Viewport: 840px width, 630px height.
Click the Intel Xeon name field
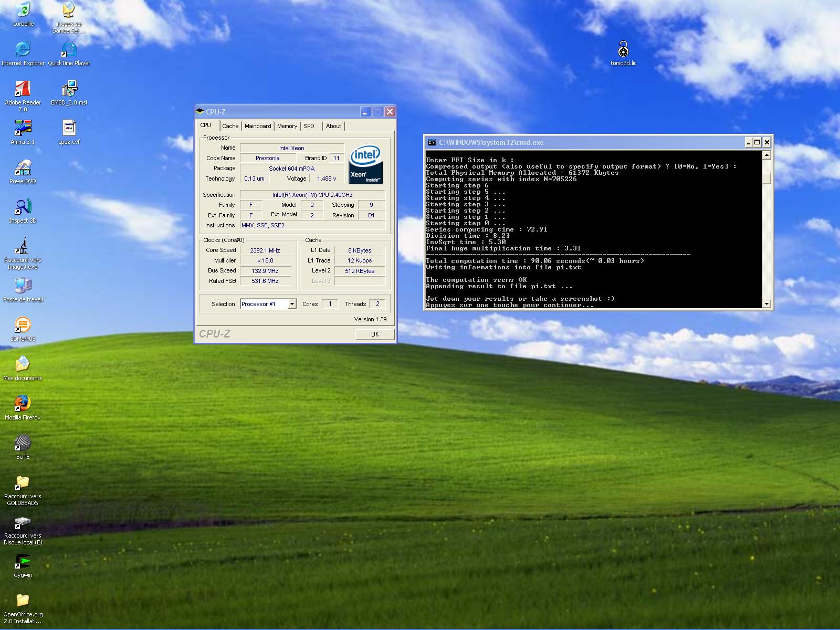292,148
